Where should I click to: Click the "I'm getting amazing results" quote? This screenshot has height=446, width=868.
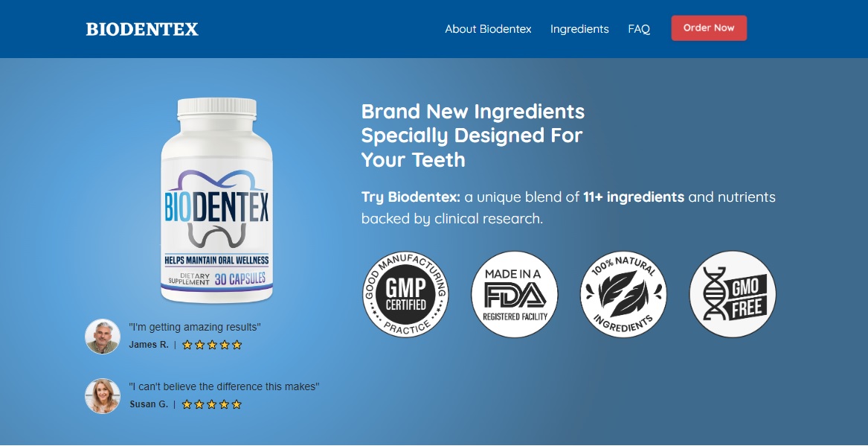pos(195,327)
